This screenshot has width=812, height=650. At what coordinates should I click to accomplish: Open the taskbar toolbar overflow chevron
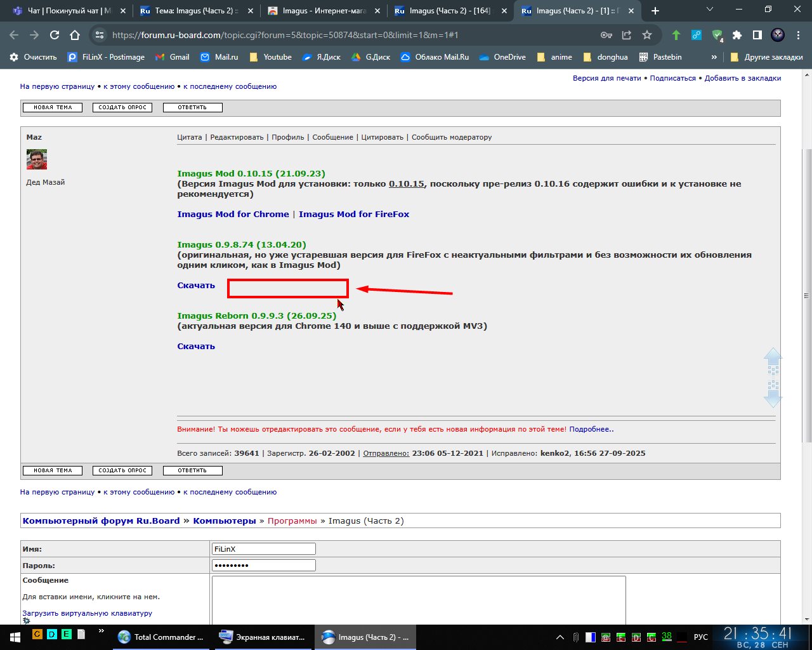[x=101, y=632]
